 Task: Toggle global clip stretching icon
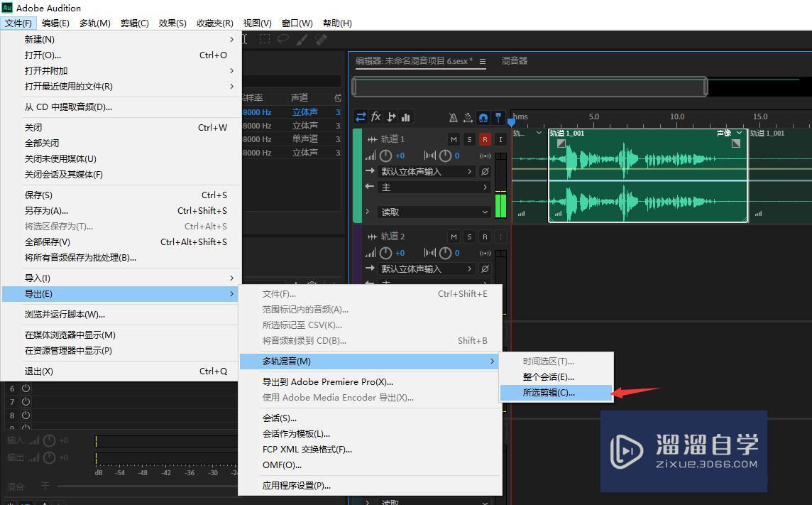pos(468,118)
